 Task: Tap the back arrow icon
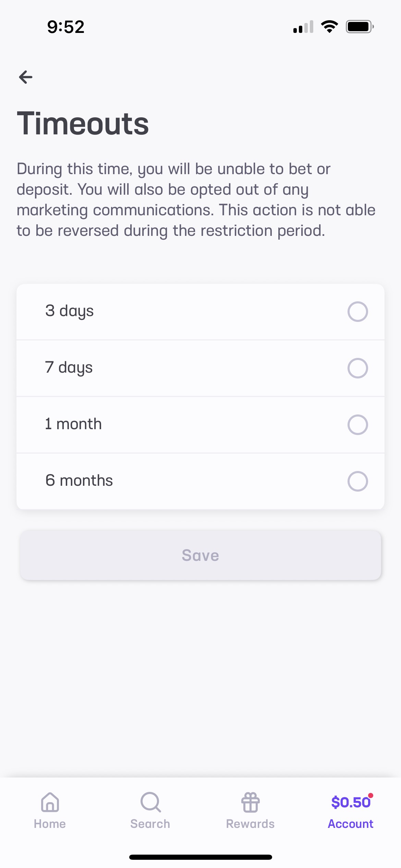(26, 77)
